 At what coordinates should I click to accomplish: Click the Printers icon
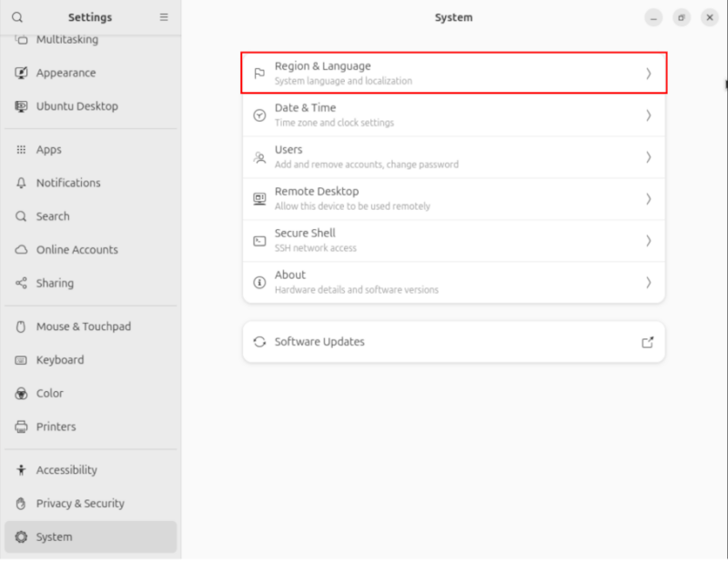click(23, 426)
